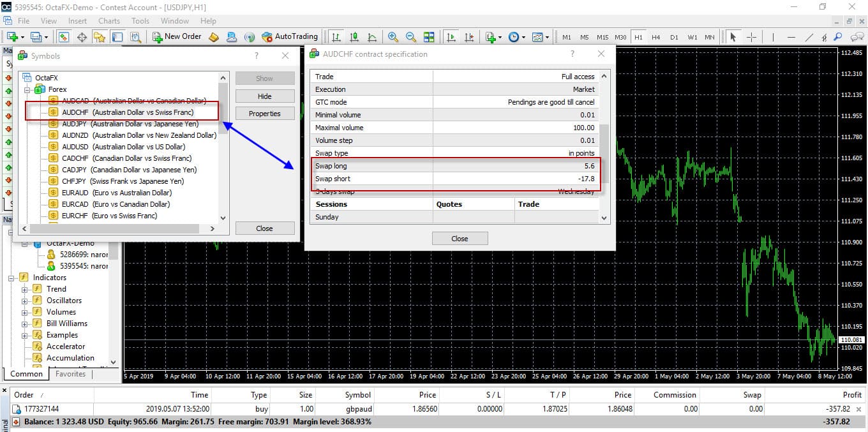Viewport: 868px width, 432px height.
Task: Draw a trendline with the toolbar tool
Action: (809, 37)
